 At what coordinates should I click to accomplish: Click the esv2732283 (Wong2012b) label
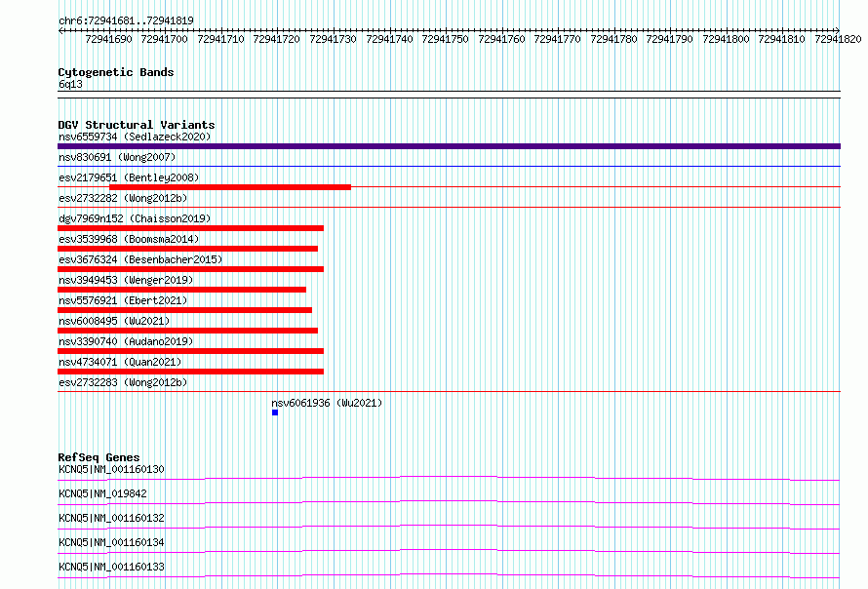[123, 382]
